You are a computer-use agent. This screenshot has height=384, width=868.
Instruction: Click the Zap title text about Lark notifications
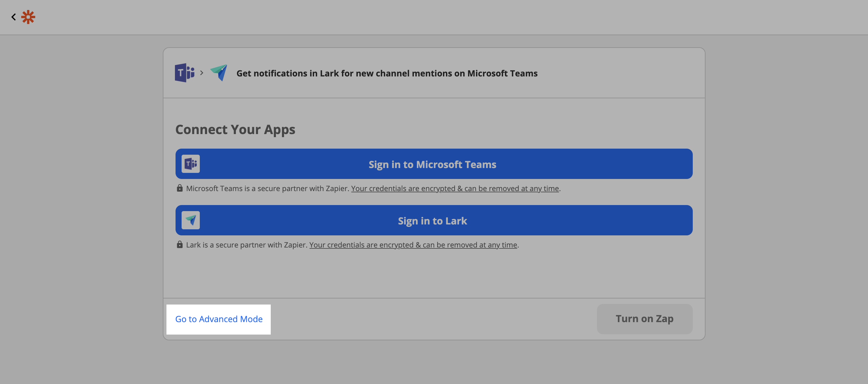[x=387, y=73]
